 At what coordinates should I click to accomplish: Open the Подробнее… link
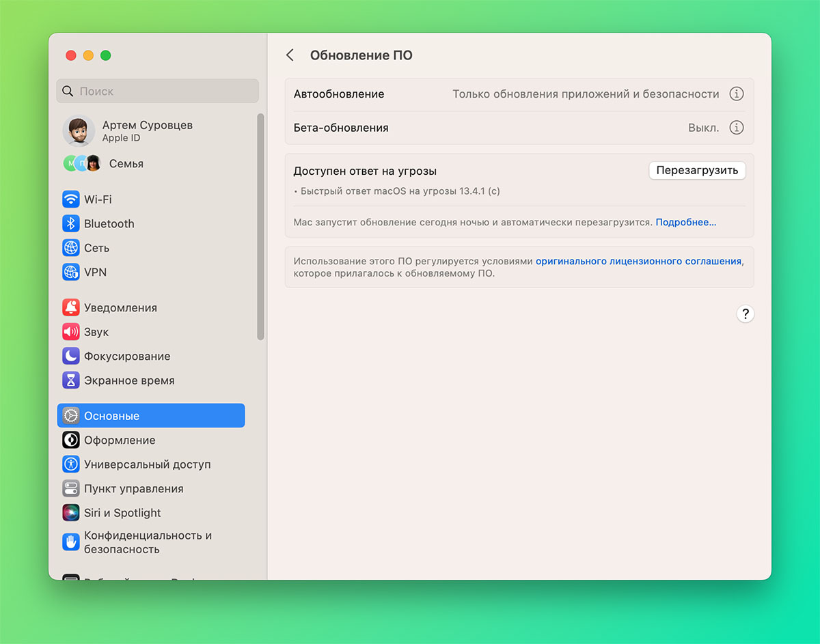[x=685, y=223]
